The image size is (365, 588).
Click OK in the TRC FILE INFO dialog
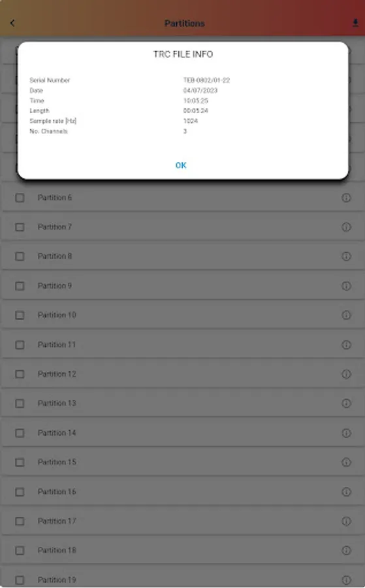[x=181, y=165]
